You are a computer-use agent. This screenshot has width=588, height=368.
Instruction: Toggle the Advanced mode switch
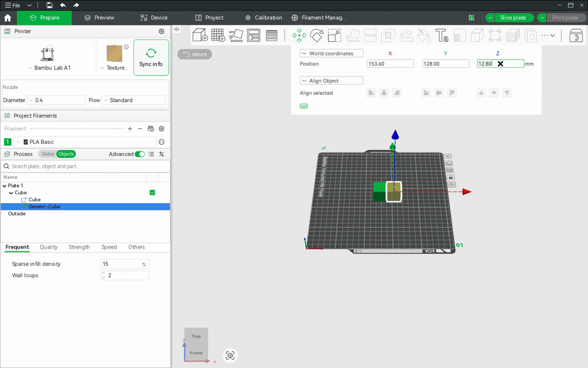coord(139,154)
